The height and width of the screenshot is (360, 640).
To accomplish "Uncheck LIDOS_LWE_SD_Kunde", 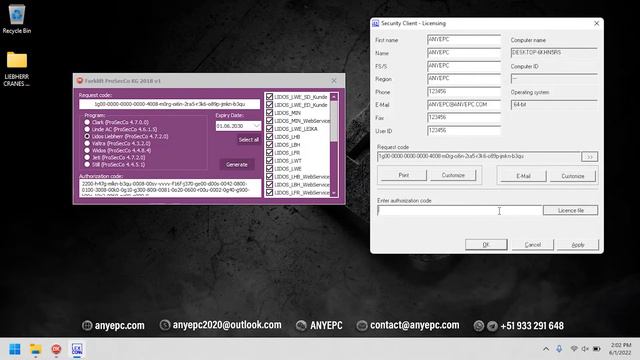I will point(269,97).
